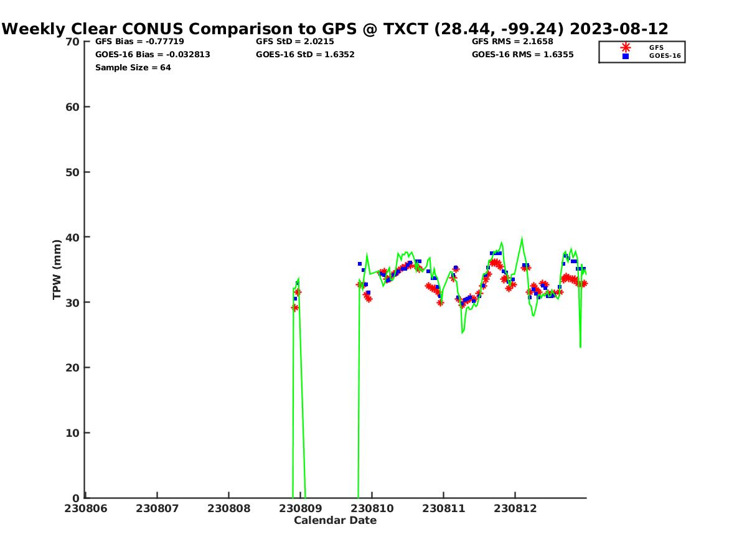Viewport: 747px width, 560px height.
Task: Click the plot title text
Action: [x=335, y=29]
